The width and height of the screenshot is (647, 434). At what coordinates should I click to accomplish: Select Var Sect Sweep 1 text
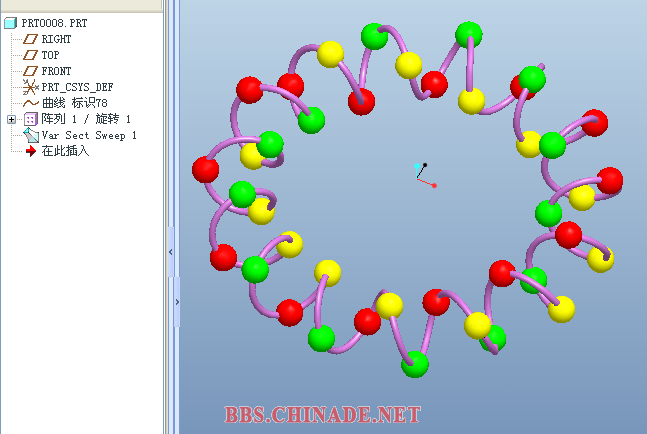[89, 135]
